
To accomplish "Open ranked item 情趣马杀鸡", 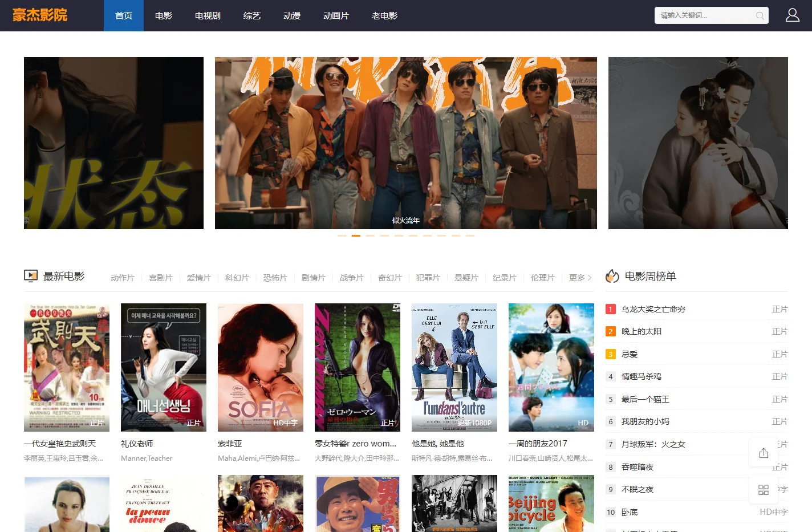I will click(642, 376).
